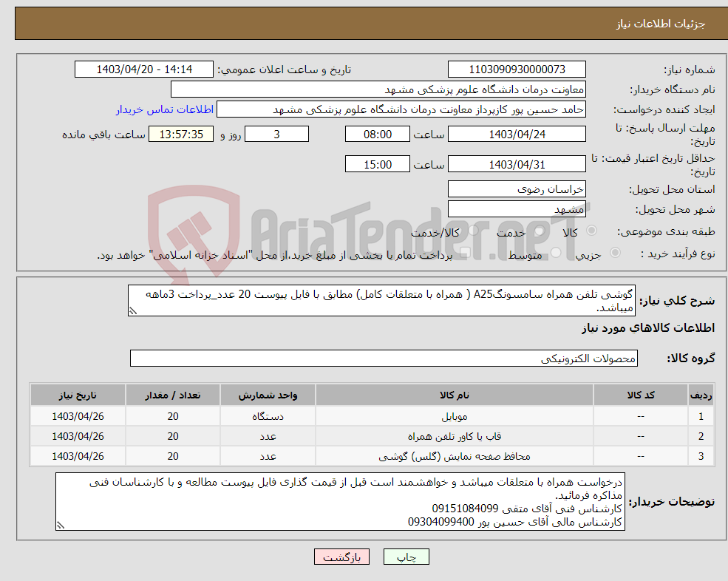This screenshot has width=728, height=581.
Task: Click the دستگاه unit cell
Action: [x=268, y=416]
